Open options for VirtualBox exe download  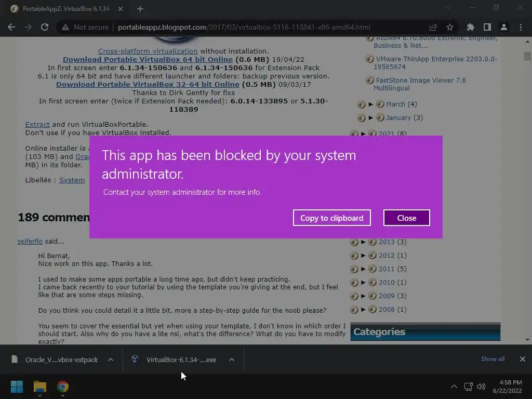point(232,360)
